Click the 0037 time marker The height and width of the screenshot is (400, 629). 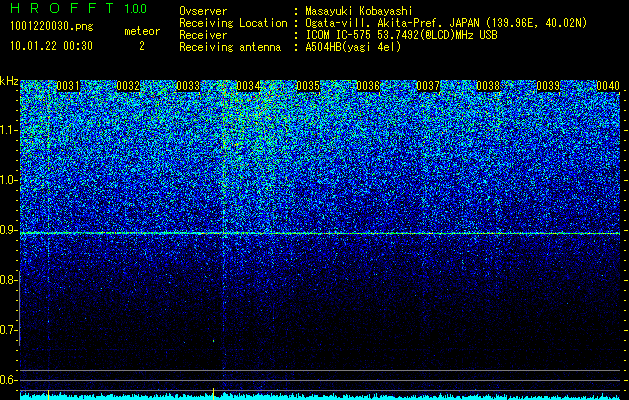[428, 86]
